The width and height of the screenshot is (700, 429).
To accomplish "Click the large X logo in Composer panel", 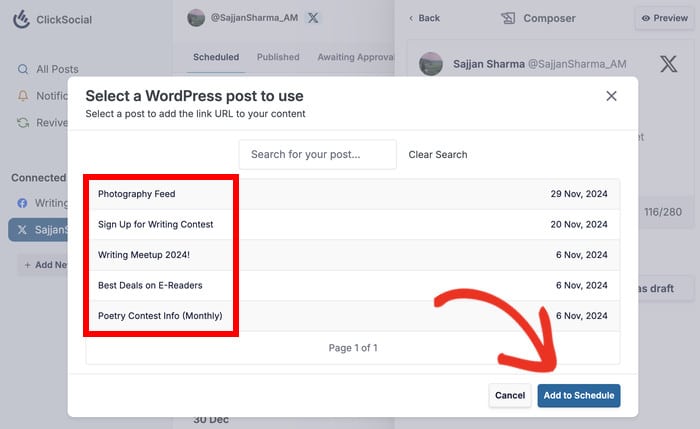I will (668, 64).
